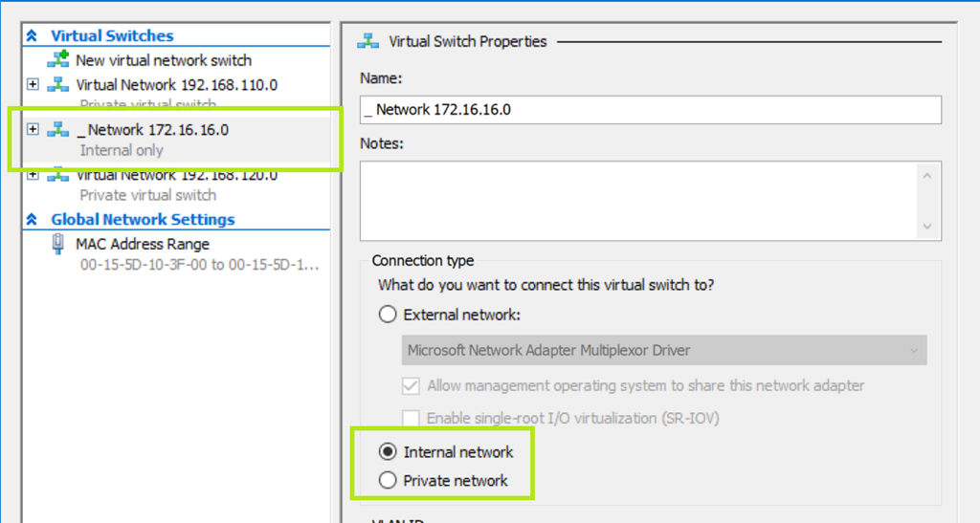
Task: Click the Virtual Network 192.168.110.0 switch icon
Action: coord(58,84)
